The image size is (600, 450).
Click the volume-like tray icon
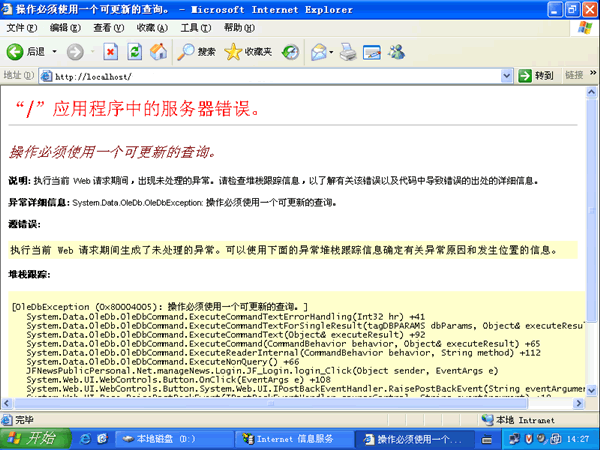[x=541, y=439]
